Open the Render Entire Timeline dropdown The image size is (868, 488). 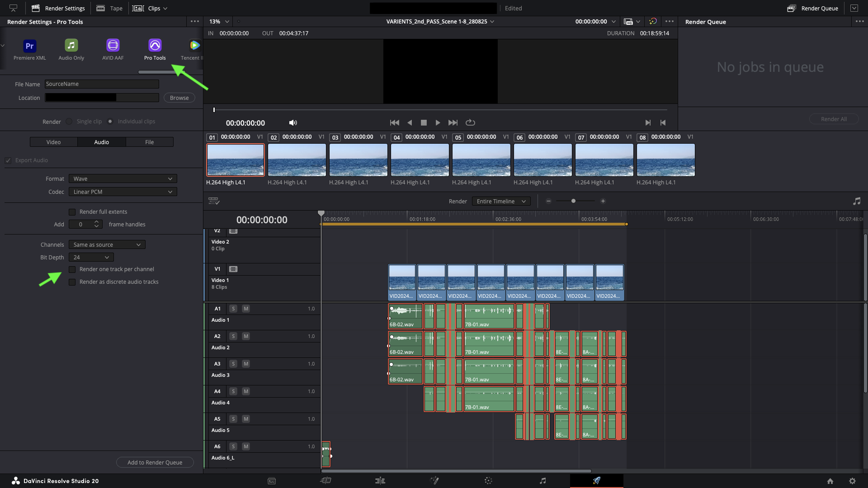click(500, 202)
